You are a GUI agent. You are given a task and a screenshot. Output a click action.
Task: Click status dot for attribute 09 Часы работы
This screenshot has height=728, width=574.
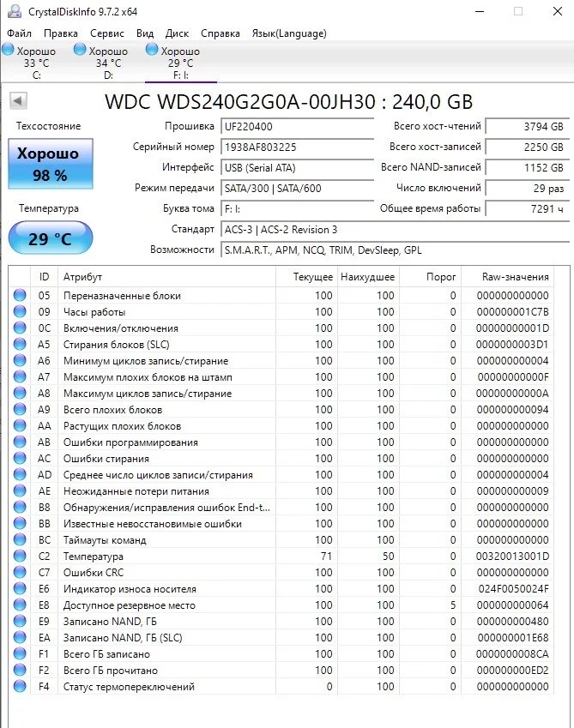pyautogui.click(x=20, y=311)
